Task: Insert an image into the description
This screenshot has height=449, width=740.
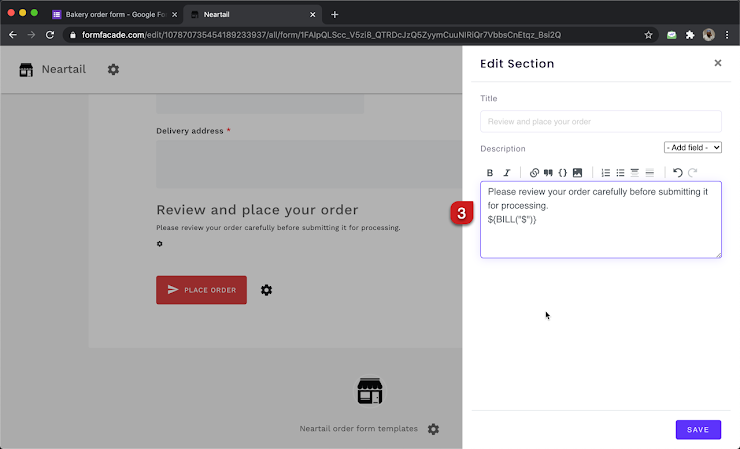Action: coord(577,173)
